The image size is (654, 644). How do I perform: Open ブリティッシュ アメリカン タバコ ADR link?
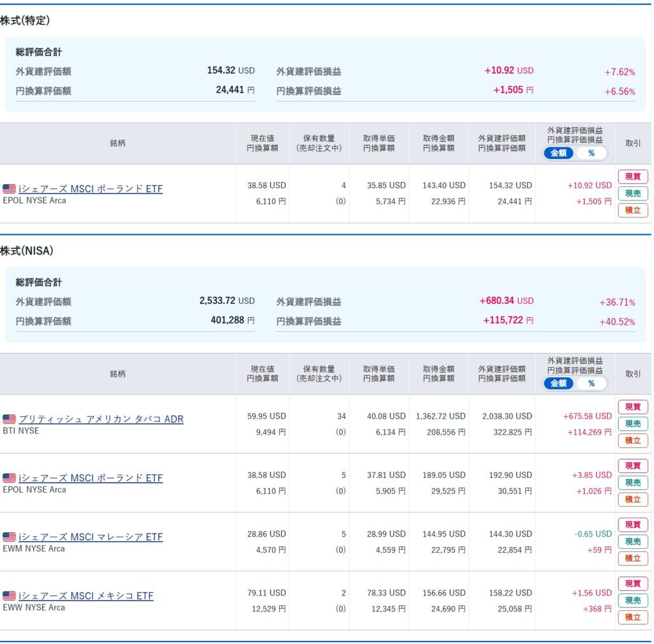coord(101,419)
